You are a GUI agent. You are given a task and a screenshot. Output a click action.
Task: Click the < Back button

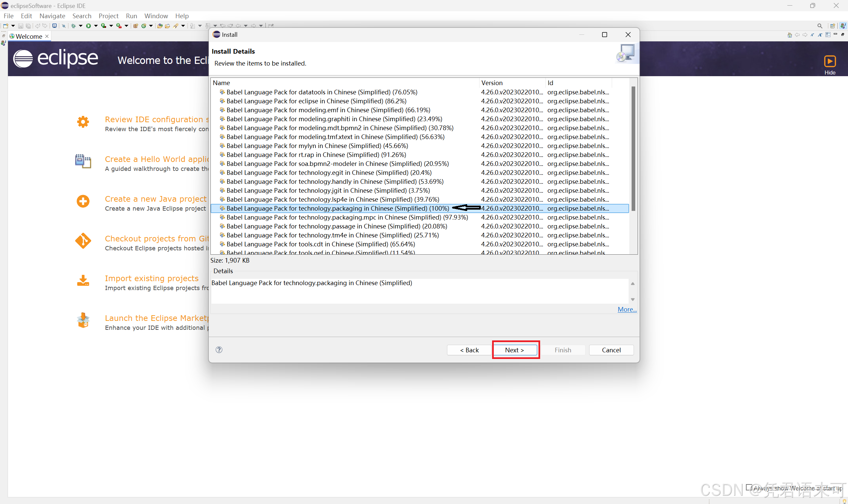click(x=469, y=350)
